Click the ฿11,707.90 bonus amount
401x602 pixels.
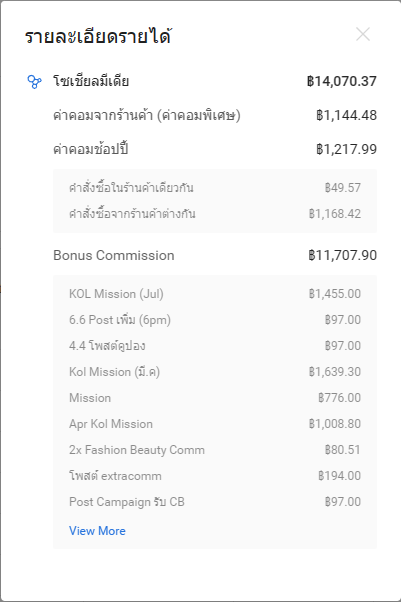pyautogui.click(x=342, y=255)
